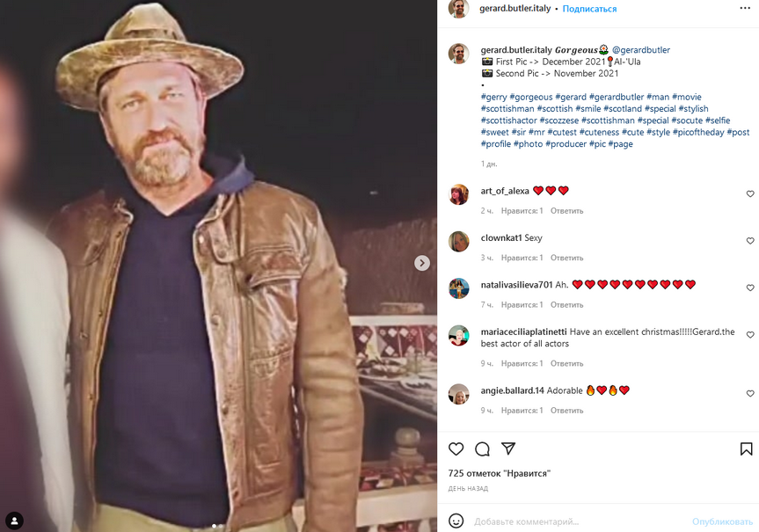The width and height of the screenshot is (759, 532).
Task: Open the @gerardbutler mention in the caption
Action: [641, 50]
